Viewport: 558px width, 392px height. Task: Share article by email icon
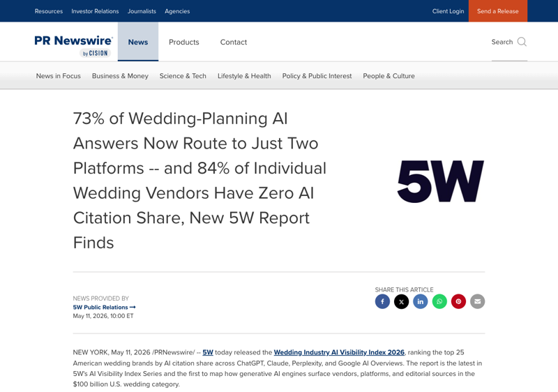tap(478, 301)
